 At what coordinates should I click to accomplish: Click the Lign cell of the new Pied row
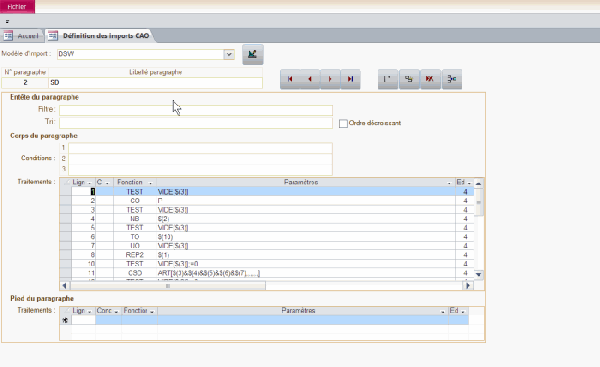(83, 320)
